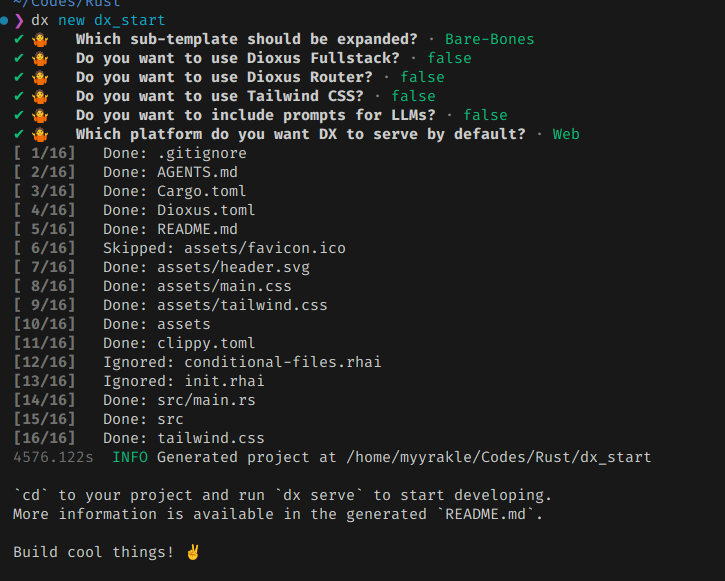Click the green INFO log label
725x581 pixels.
130,457
